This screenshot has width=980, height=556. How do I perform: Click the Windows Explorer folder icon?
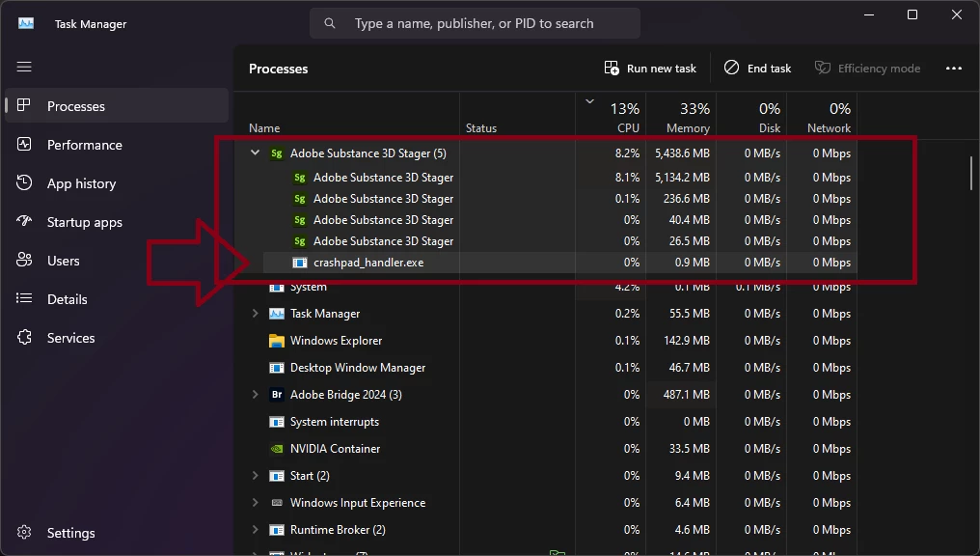coord(276,341)
